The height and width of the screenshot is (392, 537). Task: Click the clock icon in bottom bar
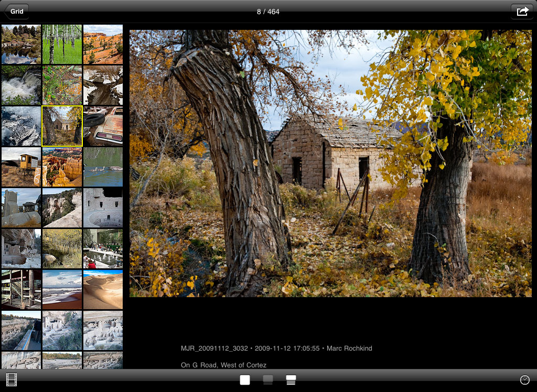(524, 380)
